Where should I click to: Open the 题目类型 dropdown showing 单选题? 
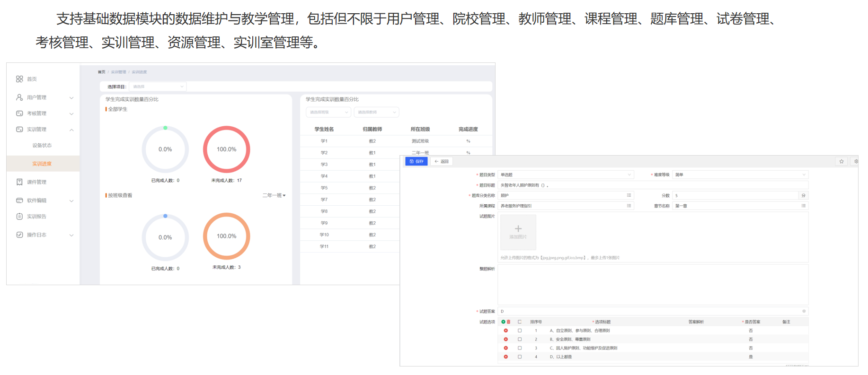(x=566, y=175)
